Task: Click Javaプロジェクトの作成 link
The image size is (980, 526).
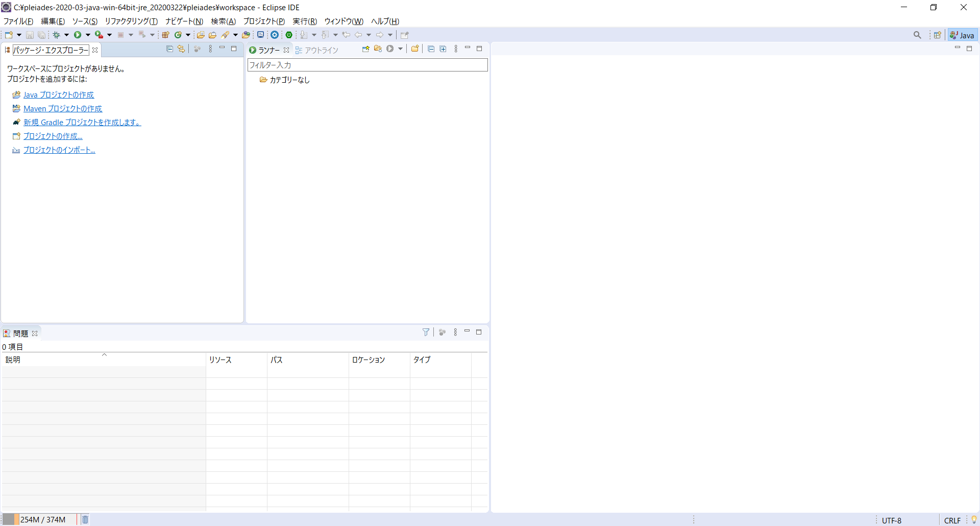Action: [x=59, y=95]
